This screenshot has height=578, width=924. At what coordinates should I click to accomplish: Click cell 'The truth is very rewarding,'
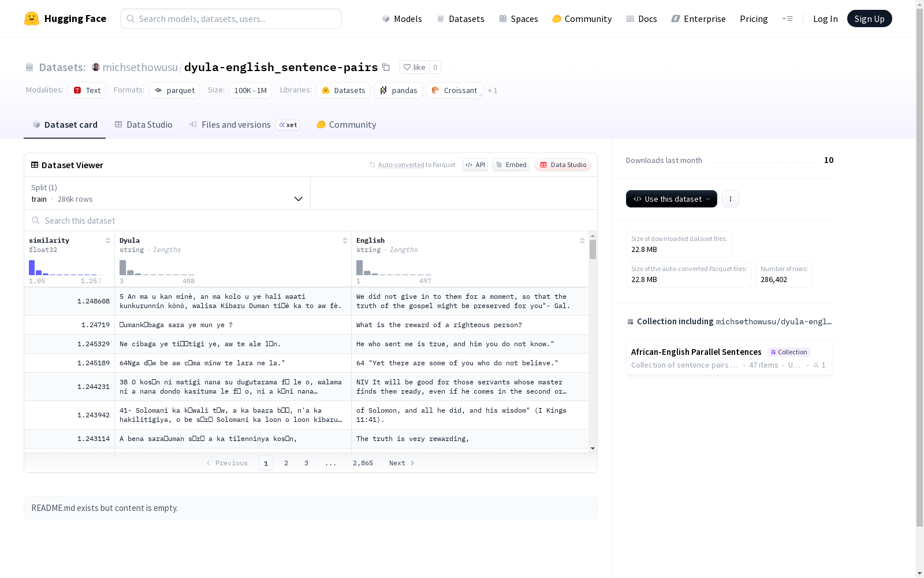(x=470, y=439)
